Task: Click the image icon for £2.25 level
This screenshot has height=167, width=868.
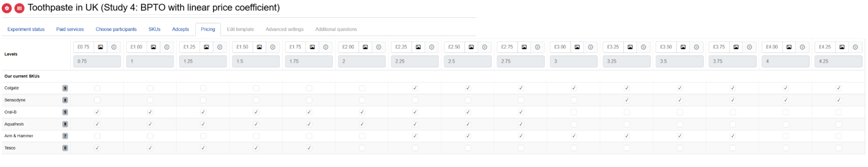Action: click(x=418, y=47)
